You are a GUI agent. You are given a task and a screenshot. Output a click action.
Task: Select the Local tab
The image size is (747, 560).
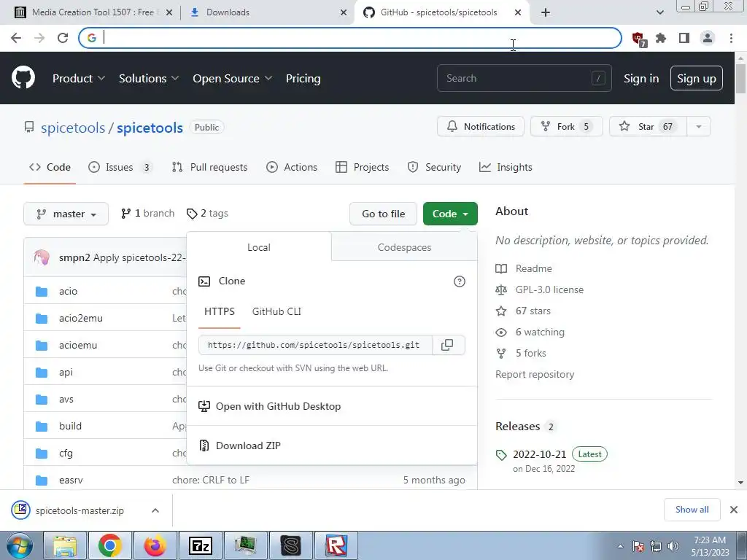(259, 247)
